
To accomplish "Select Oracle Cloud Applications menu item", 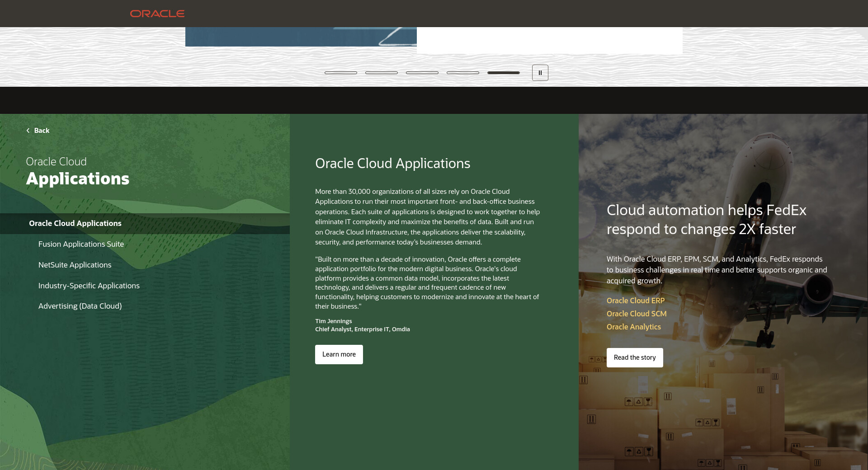I will 75,223.
